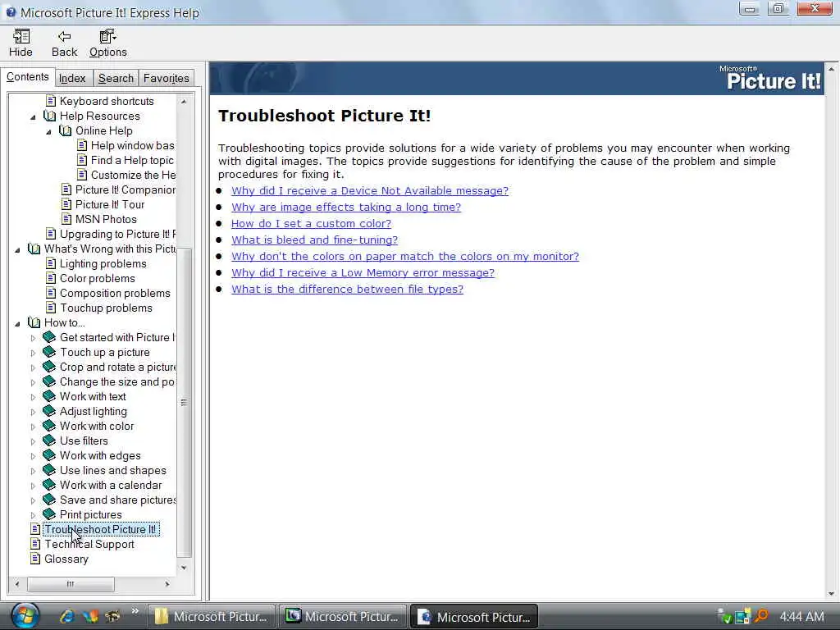840x630 pixels.
Task: Click the Change the size book icon
Action: coord(49,381)
